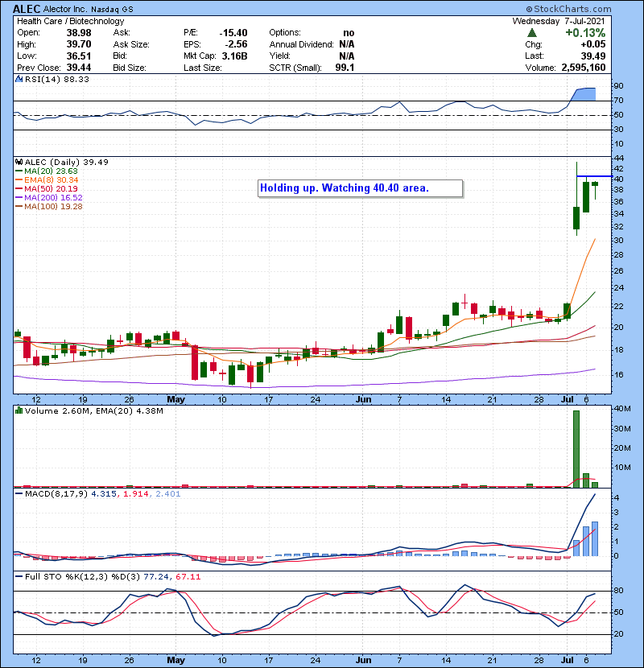
Task: Click the Low price 36.51
Action: click(78, 56)
